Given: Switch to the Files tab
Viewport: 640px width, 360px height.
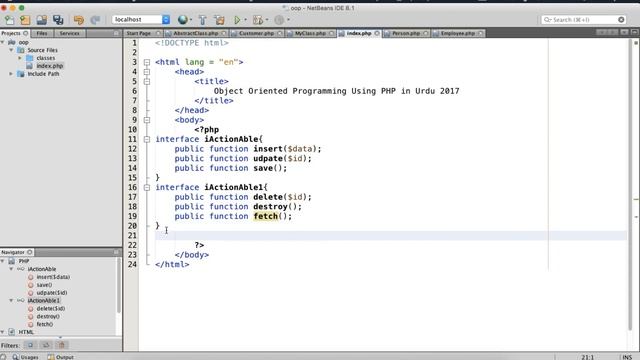Looking at the screenshot, I should [42, 33].
